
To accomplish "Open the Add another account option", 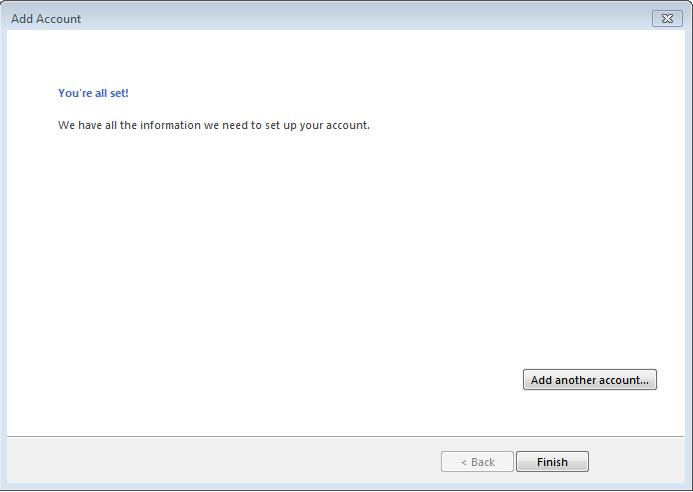I will tap(589, 380).
